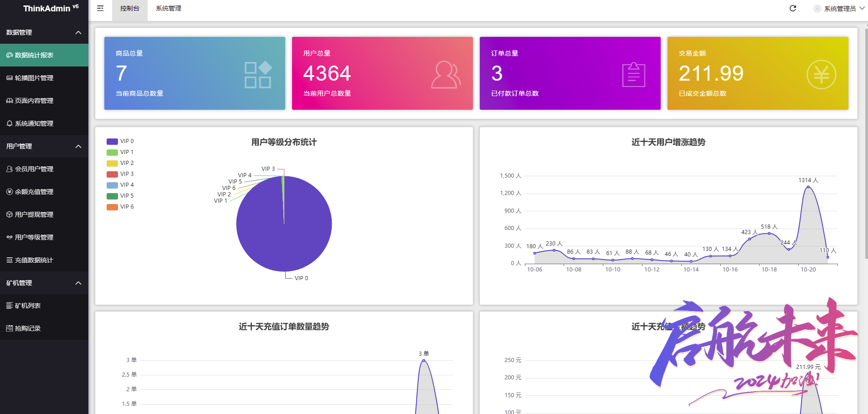Click the 交易金额 card yen icon

822,75
